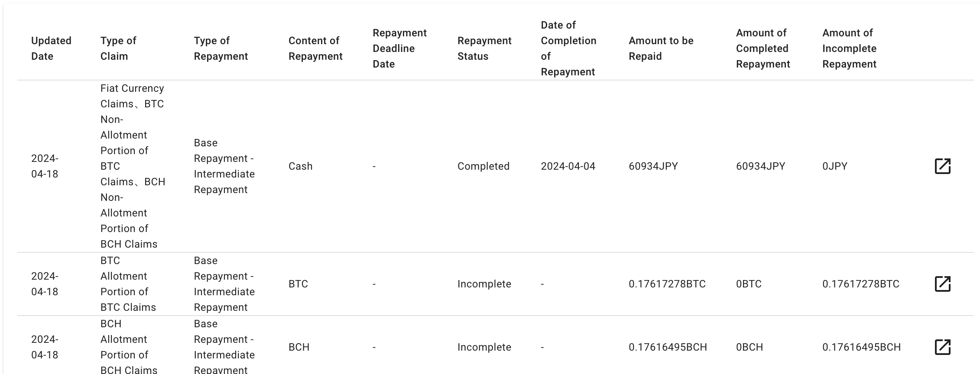
Task: Click the Repayment Status column header
Action: (484, 48)
